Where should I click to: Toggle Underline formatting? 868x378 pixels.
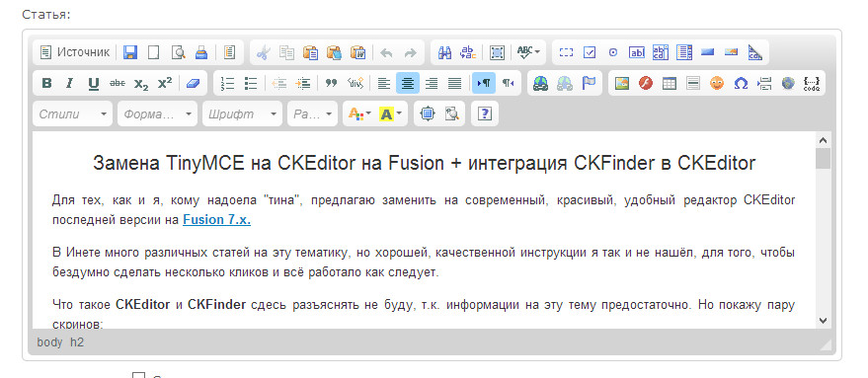(x=94, y=83)
